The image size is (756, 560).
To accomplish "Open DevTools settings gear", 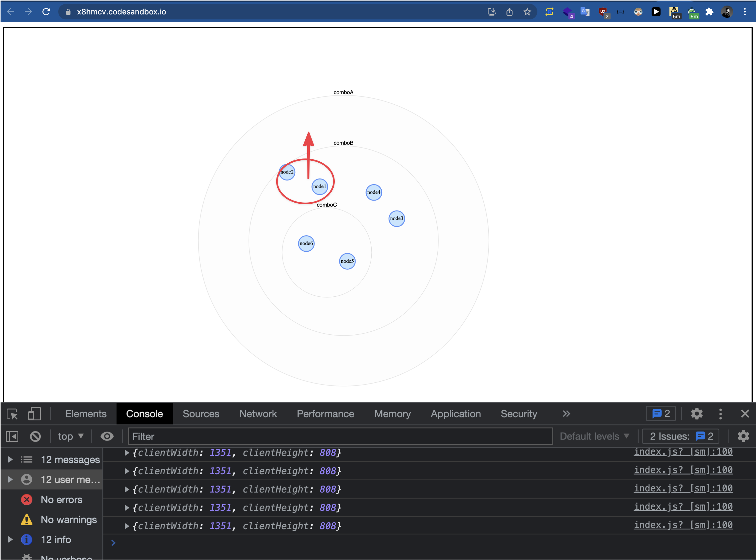I will [697, 413].
